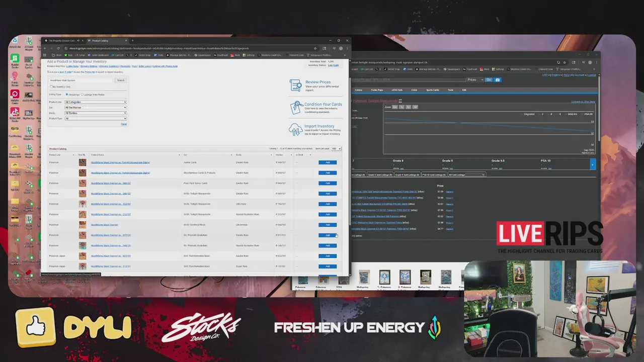The image size is (644, 362).
Task: Click the PriceCharting product search field
Action: pos(409,80)
